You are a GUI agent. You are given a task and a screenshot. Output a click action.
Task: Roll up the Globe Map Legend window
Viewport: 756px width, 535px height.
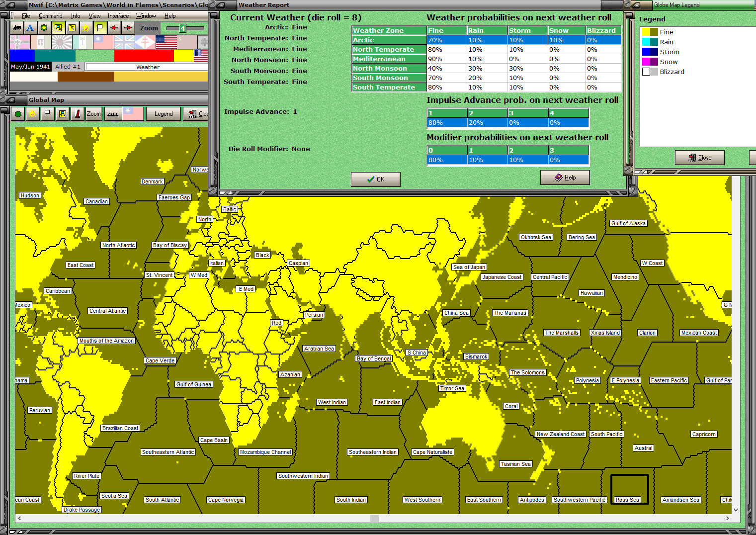point(637,4)
